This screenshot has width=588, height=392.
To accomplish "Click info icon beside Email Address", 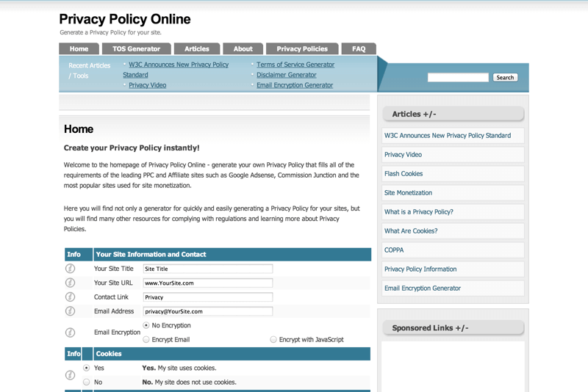I will pyautogui.click(x=70, y=311).
